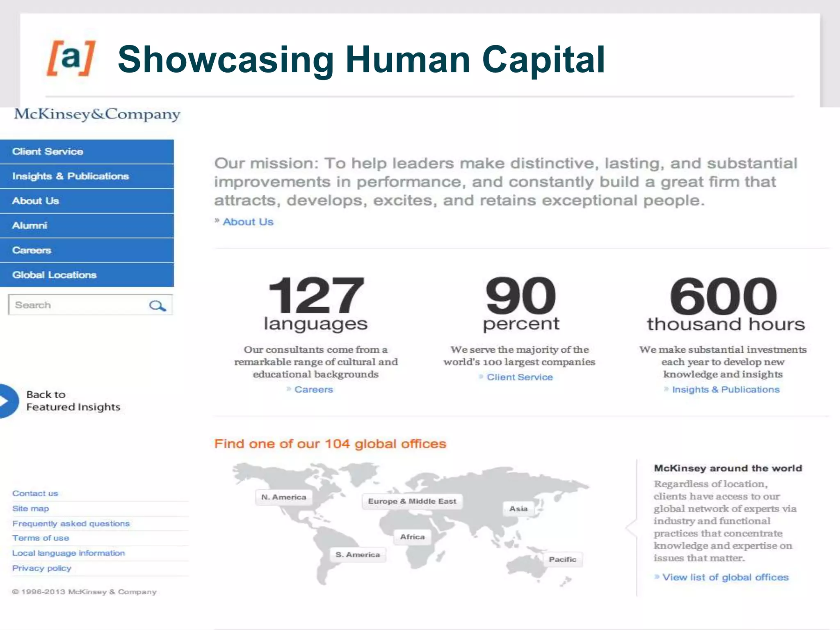840x630 pixels.
Task: Select N. America region on map
Action: [284, 497]
